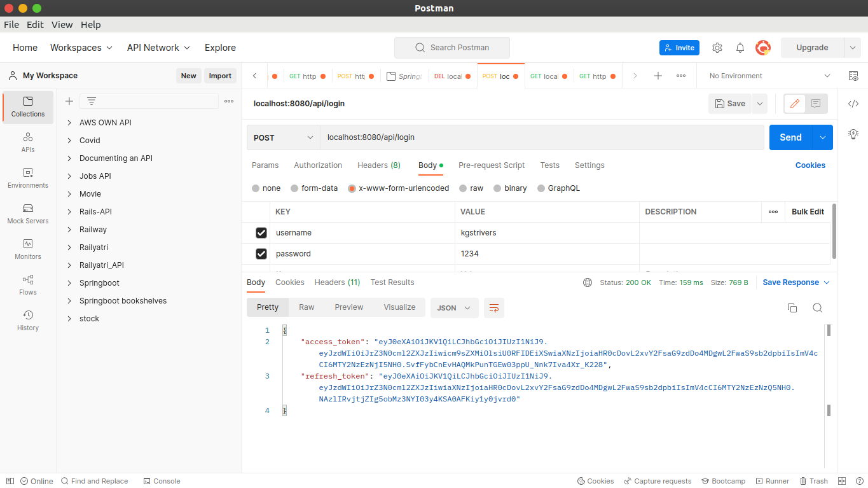Open the Send button arrow dropdown
The image size is (868, 488).
[x=823, y=137]
